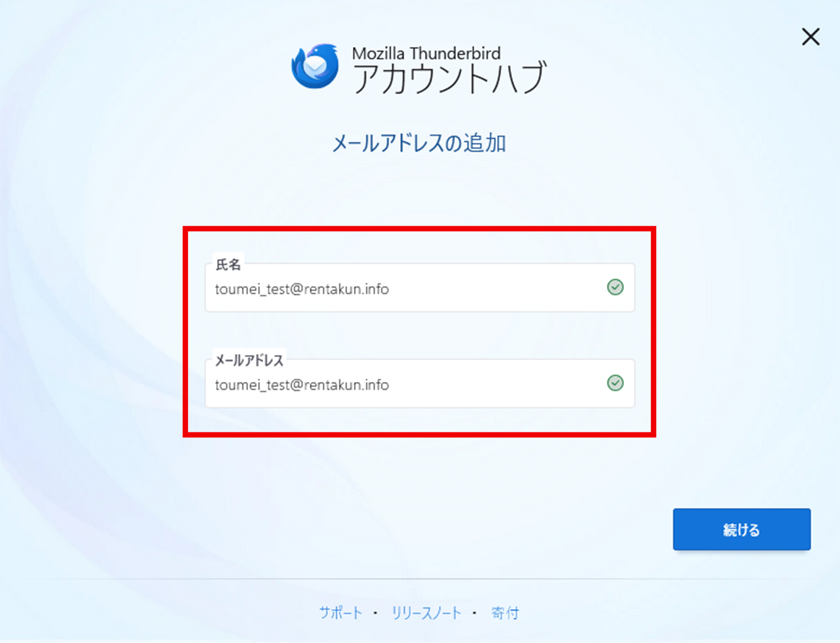The image size is (840, 643).
Task: Click the dot separator before 寄付
Action: point(474,613)
